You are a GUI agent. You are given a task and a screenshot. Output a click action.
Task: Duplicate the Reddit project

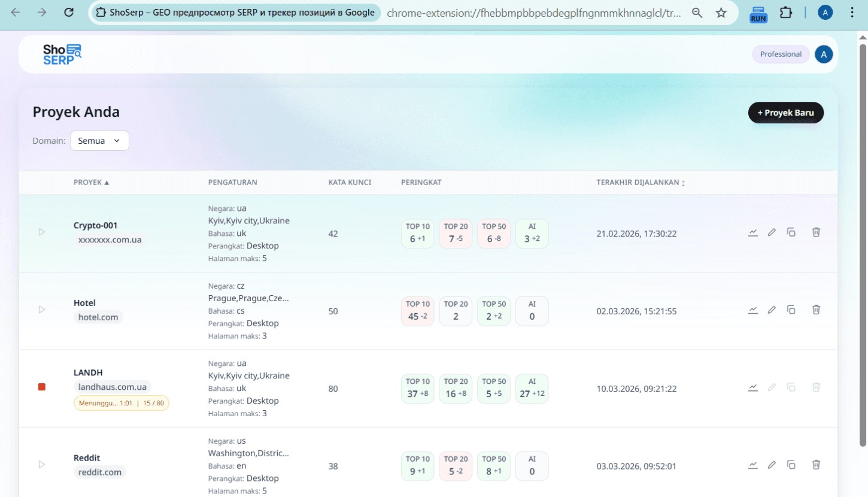tap(791, 465)
